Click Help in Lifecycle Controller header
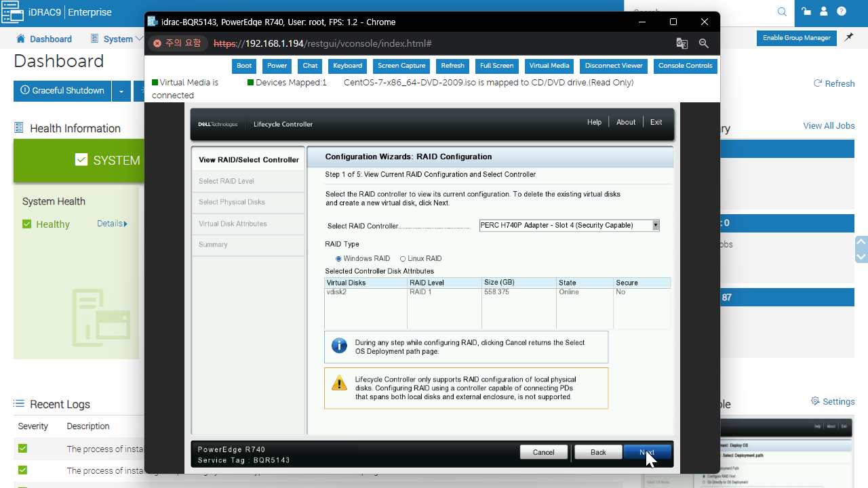This screenshot has width=868, height=488. [x=594, y=122]
